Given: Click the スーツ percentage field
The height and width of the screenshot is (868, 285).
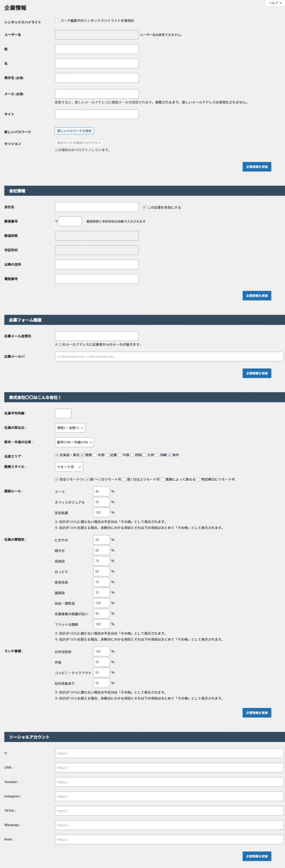Looking at the screenshot, I should [x=101, y=491].
